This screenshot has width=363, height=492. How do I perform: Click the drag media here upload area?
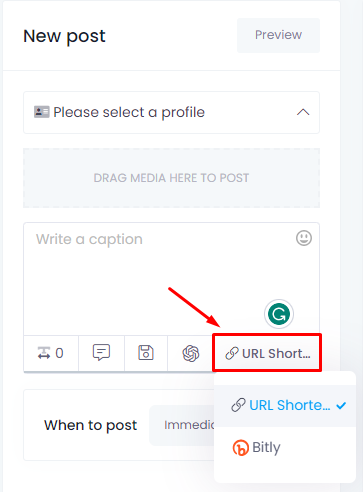pyautogui.click(x=171, y=178)
